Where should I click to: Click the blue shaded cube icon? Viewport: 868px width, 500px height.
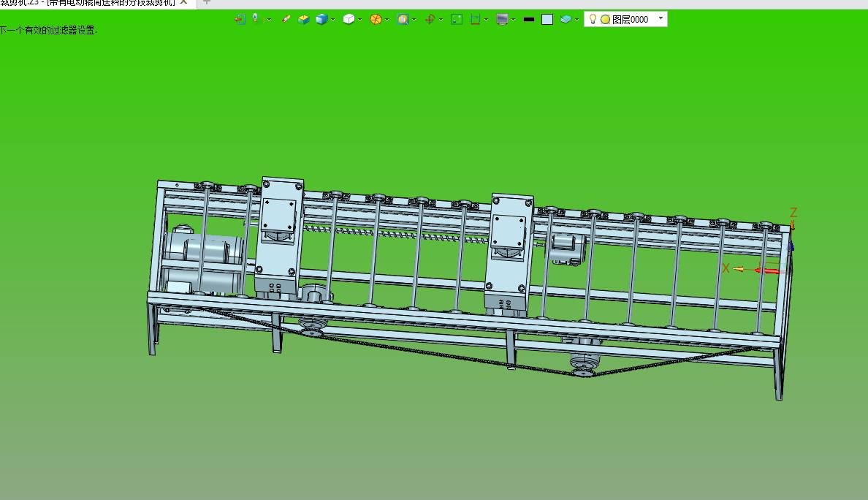321,20
